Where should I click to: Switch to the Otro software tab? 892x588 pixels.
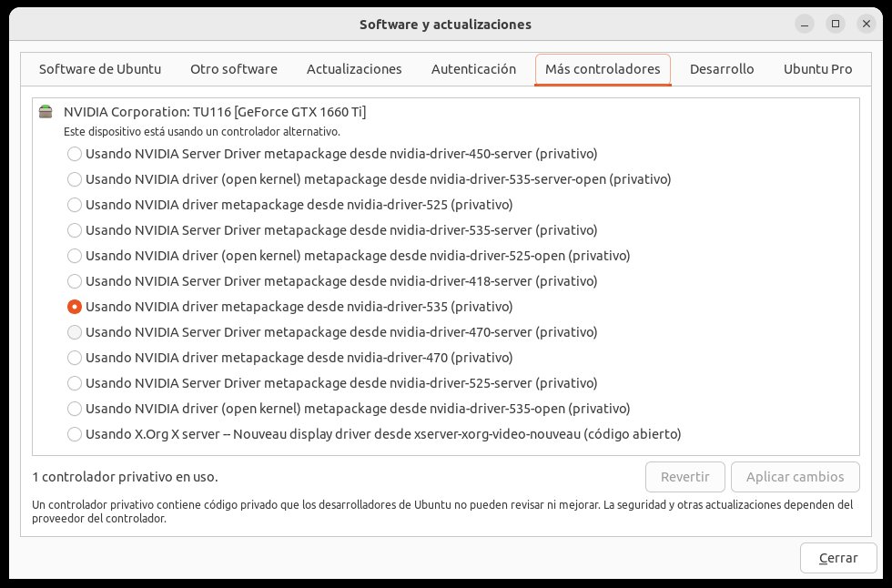tap(234, 69)
